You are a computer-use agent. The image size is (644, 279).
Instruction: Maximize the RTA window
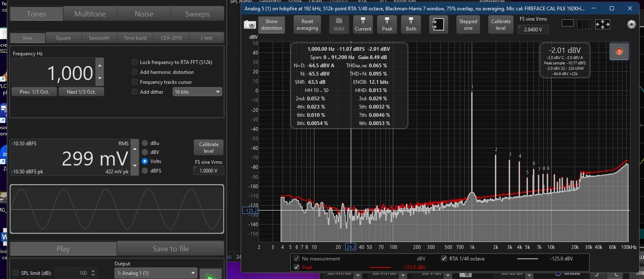612,8
